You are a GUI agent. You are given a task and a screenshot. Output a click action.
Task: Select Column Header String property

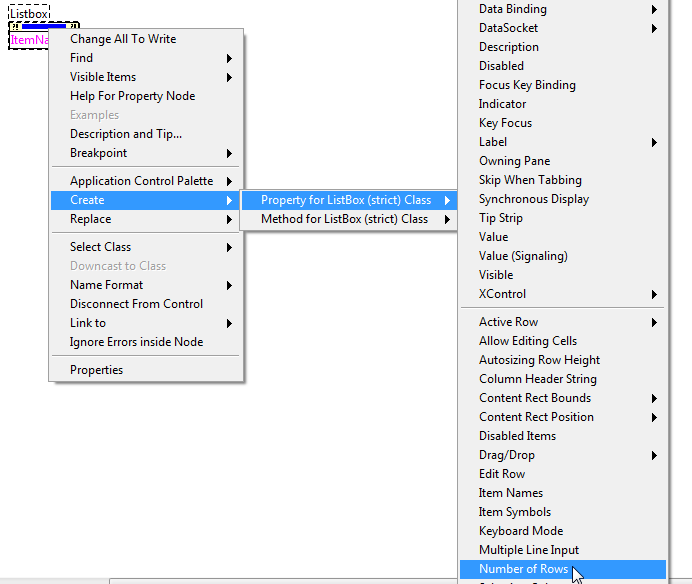(x=563, y=379)
